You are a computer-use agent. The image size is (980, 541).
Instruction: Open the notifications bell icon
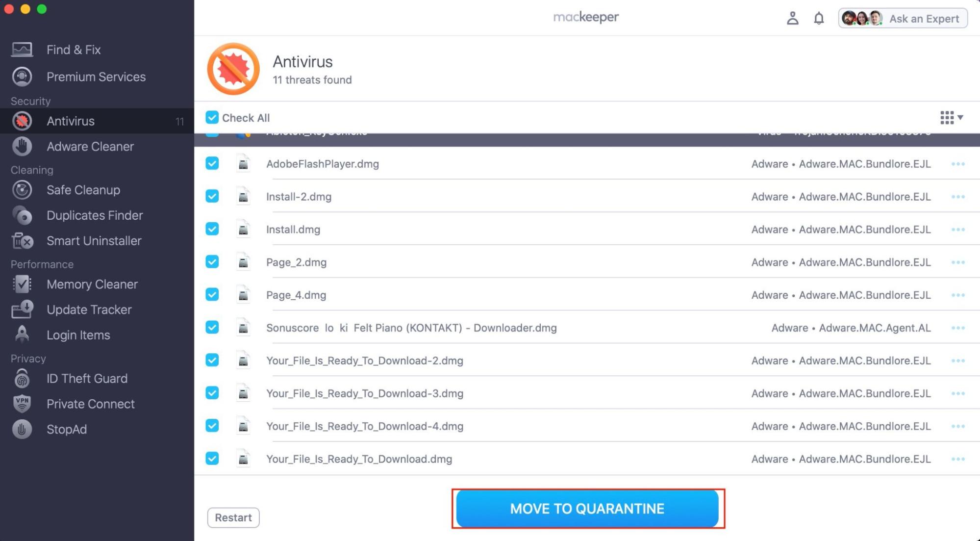[x=819, y=19]
